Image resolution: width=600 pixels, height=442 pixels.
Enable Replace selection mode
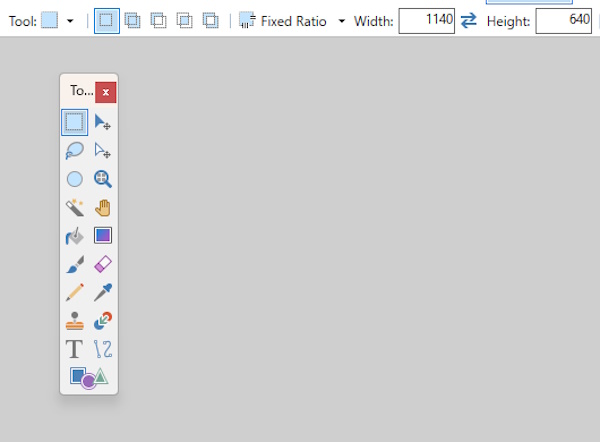pyautogui.click(x=107, y=21)
